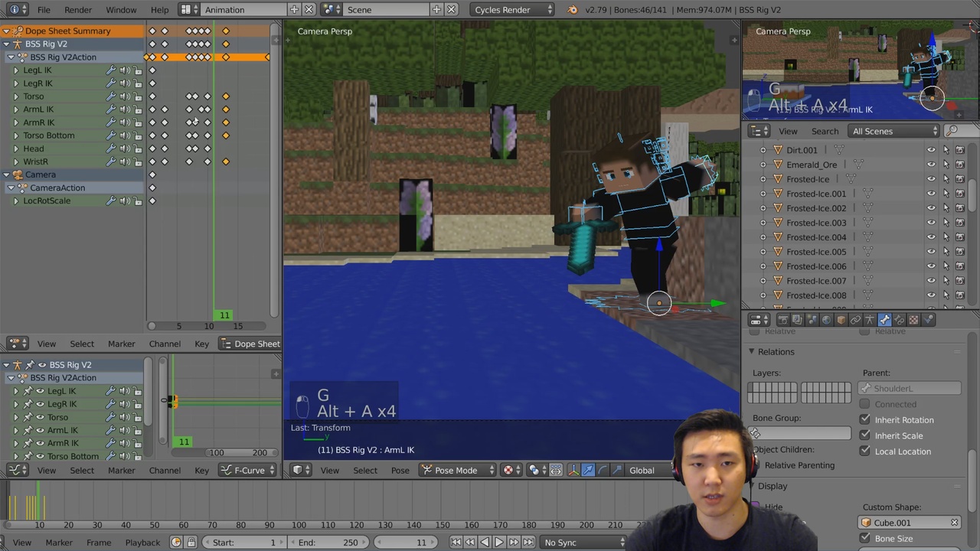Screen dimensions: 980x551
Task: Select the translate manipulator arrow icon
Action: [x=587, y=470]
